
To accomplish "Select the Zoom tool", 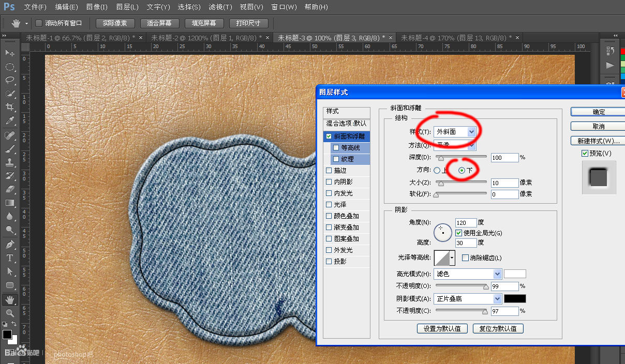I will pos(9,313).
